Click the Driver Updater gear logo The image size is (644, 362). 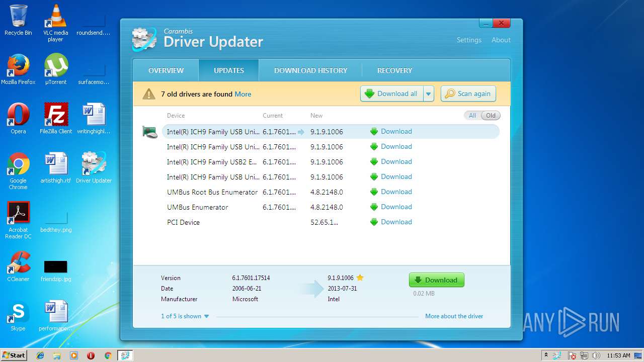tap(144, 39)
